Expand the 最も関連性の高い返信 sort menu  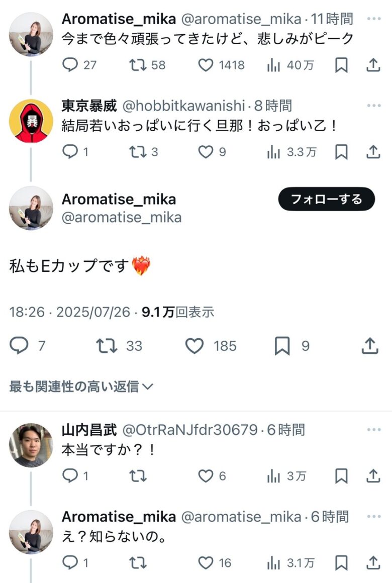coord(81,386)
